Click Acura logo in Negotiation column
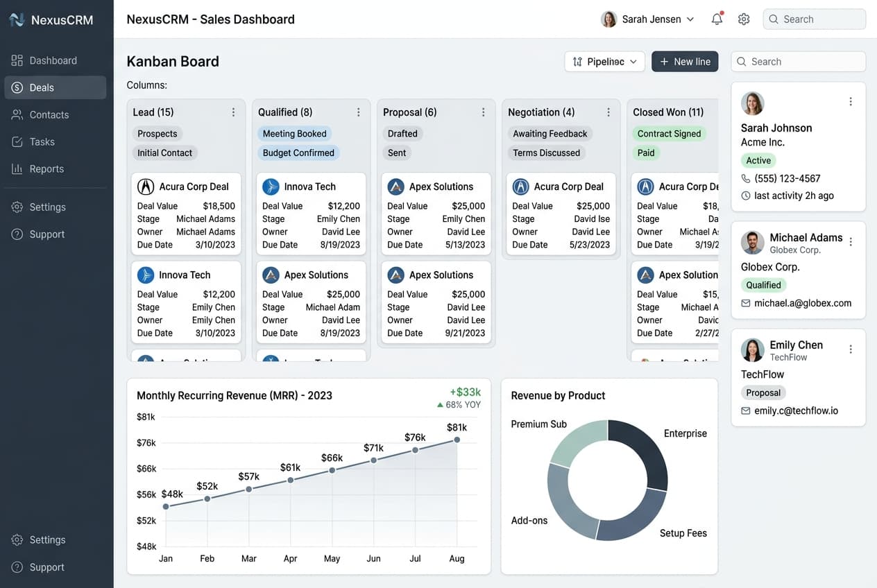877x588 pixels. coord(520,187)
